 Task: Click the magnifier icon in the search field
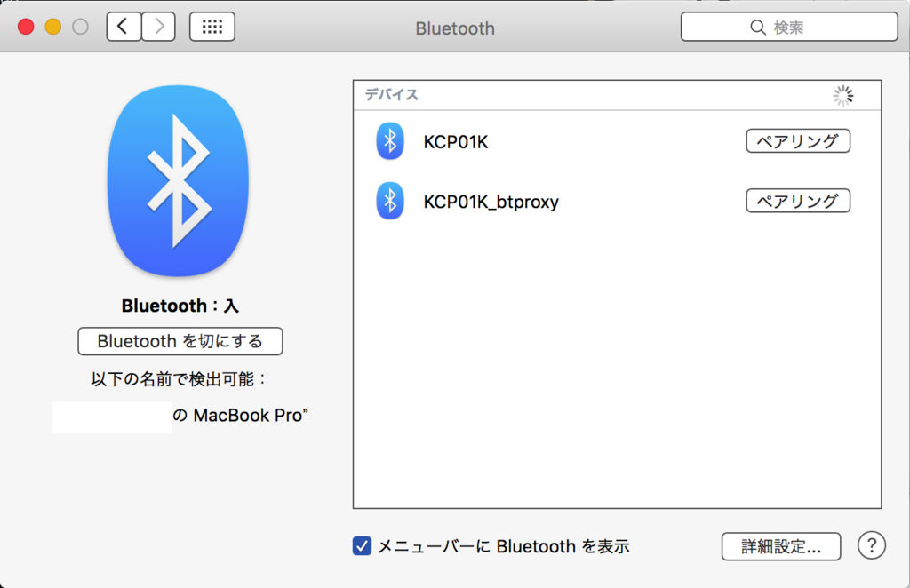click(758, 28)
